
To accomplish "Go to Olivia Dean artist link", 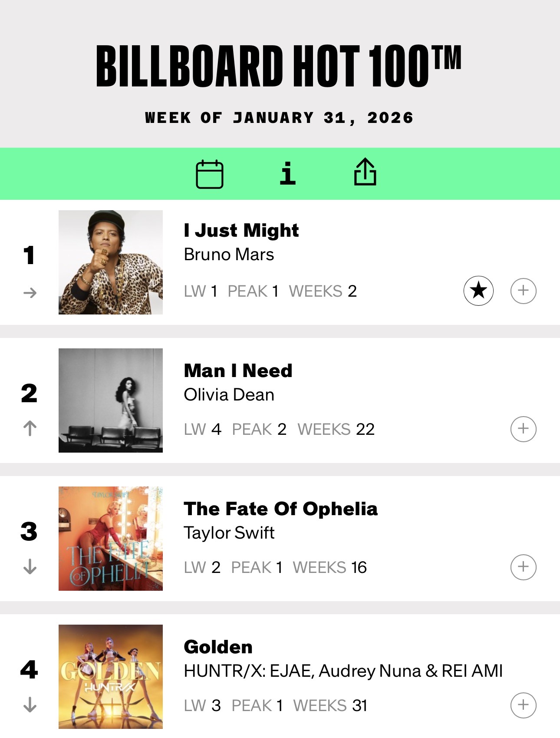I will pyautogui.click(x=229, y=395).
